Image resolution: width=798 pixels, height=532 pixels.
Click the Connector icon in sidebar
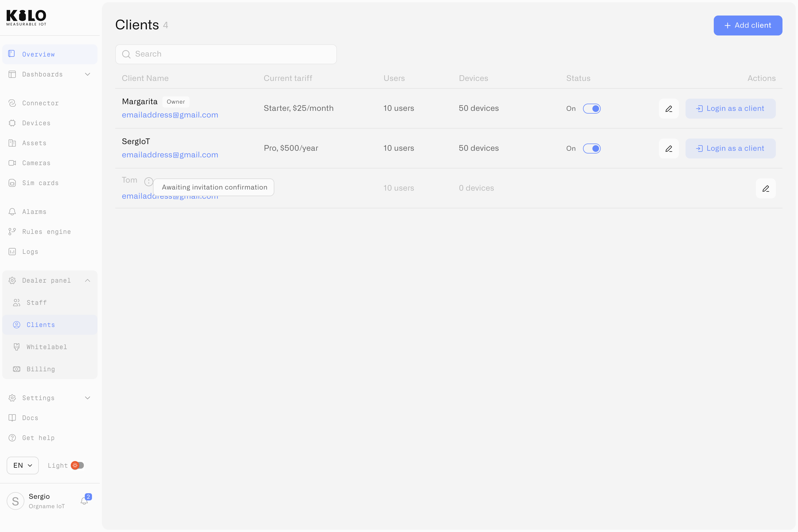(12, 103)
